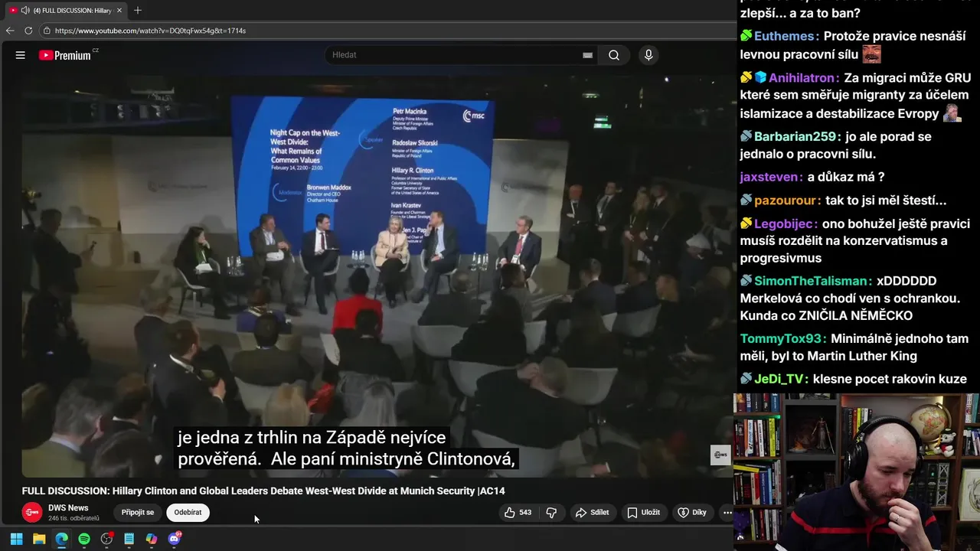
Task: Click SimonTheTalisman username in chat
Action: (x=811, y=281)
